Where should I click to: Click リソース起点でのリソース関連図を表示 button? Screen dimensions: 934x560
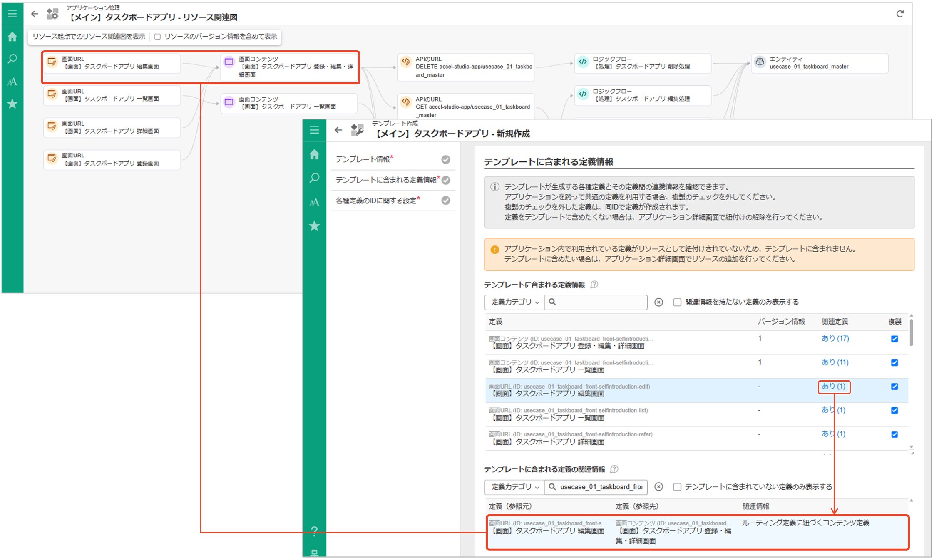pos(89,37)
